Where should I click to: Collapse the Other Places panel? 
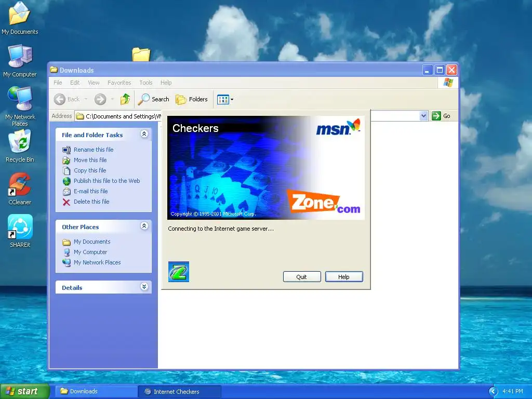[144, 225]
